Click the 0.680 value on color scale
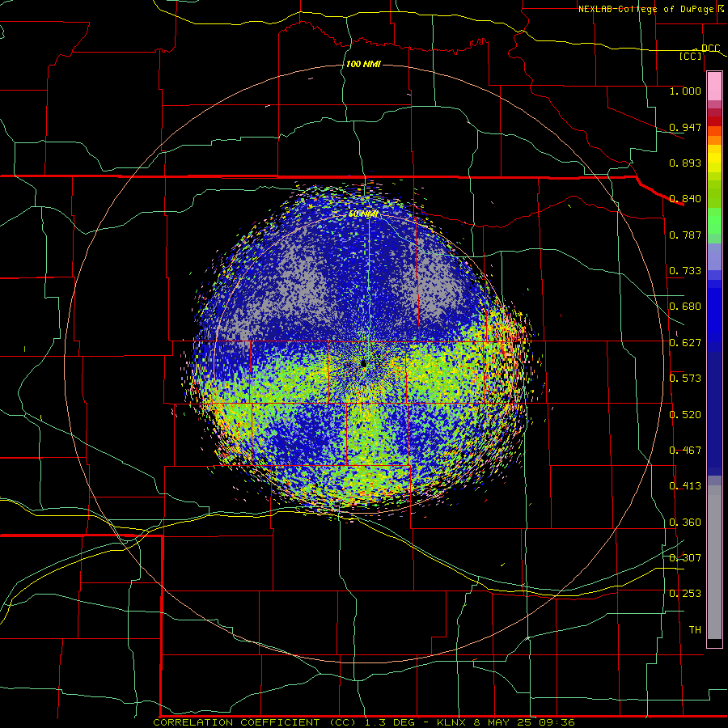 685,307
